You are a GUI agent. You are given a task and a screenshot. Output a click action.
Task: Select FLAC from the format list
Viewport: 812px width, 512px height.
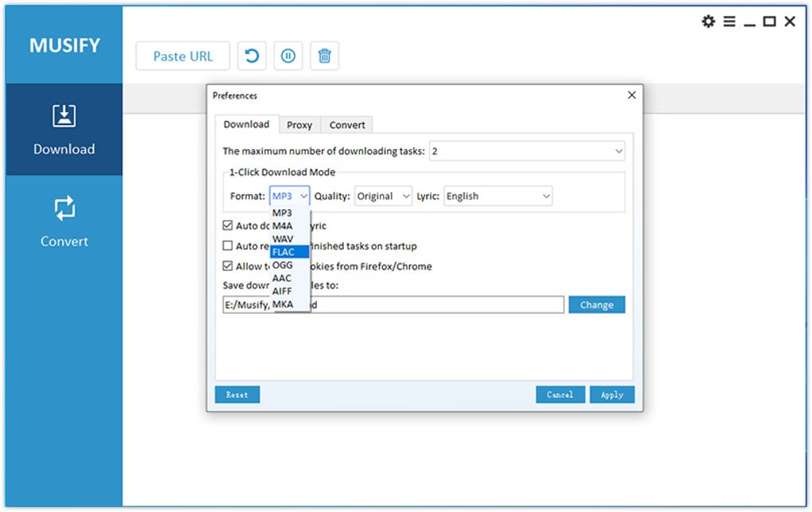(283, 252)
